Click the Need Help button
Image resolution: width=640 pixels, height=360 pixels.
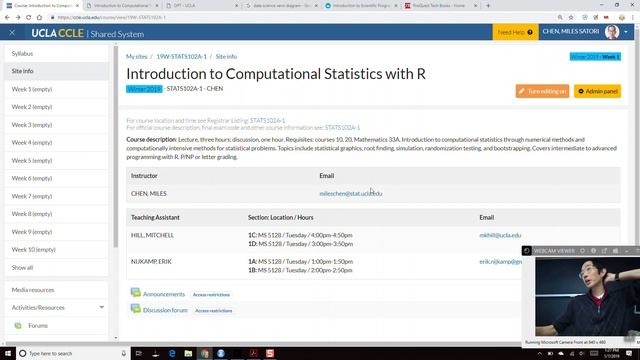click(515, 32)
